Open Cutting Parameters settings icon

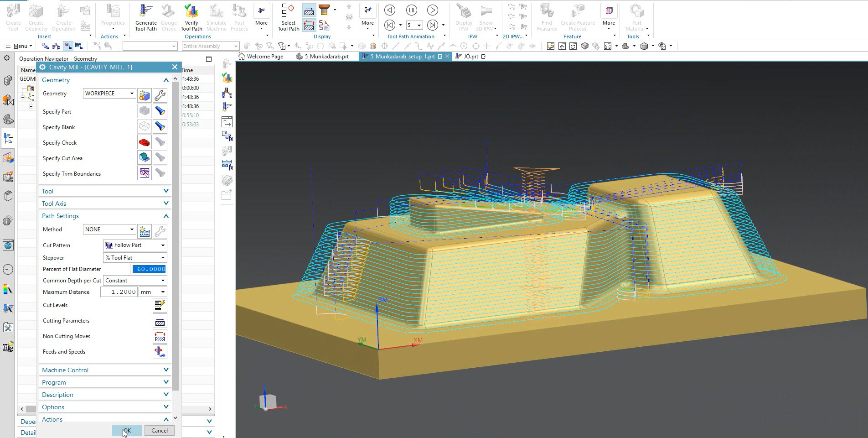(160, 321)
